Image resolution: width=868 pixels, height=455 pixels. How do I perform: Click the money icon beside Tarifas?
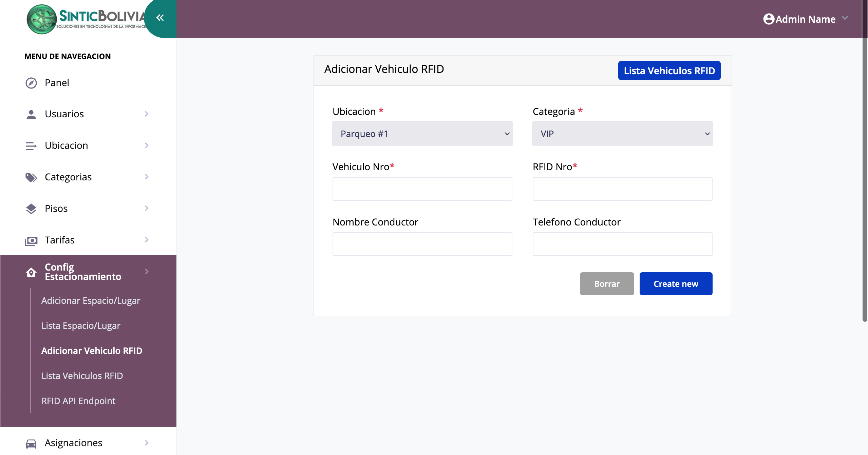31,240
